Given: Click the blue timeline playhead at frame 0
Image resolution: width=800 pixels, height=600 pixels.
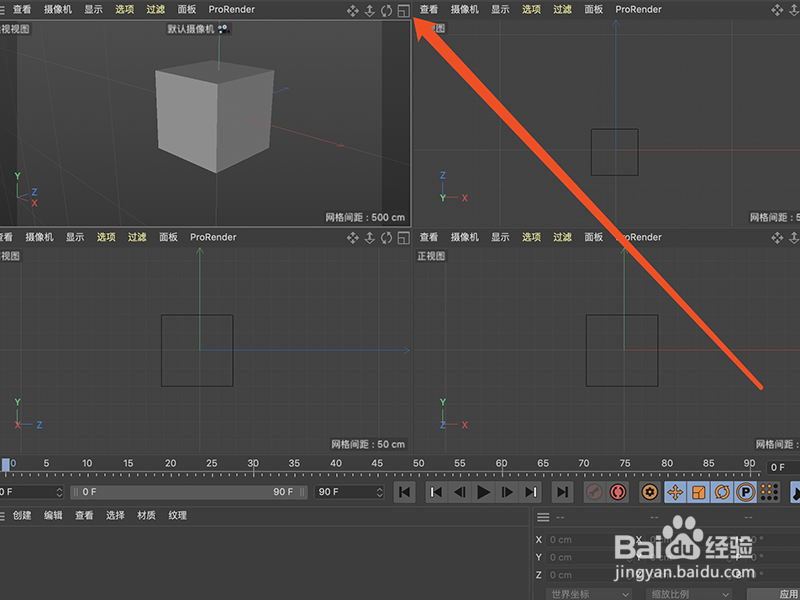Looking at the screenshot, I should [x=6, y=464].
